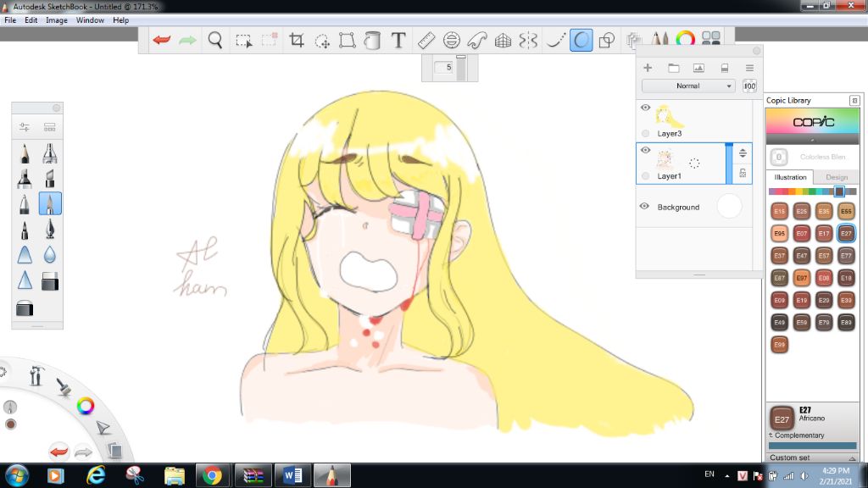Open the layer panel menu
This screenshot has width=868, height=488.
pyautogui.click(x=749, y=68)
